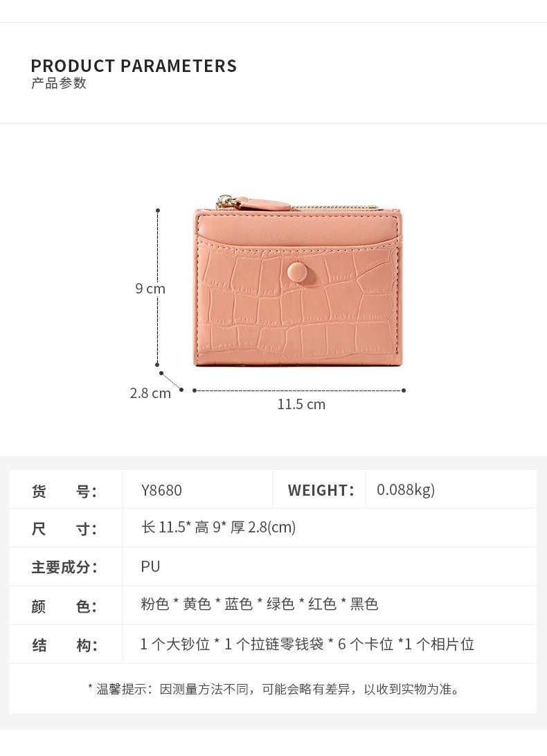The image size is (547, 756).
Task: Click the 尺寸 size row label
Action: [x=64, y=529]
